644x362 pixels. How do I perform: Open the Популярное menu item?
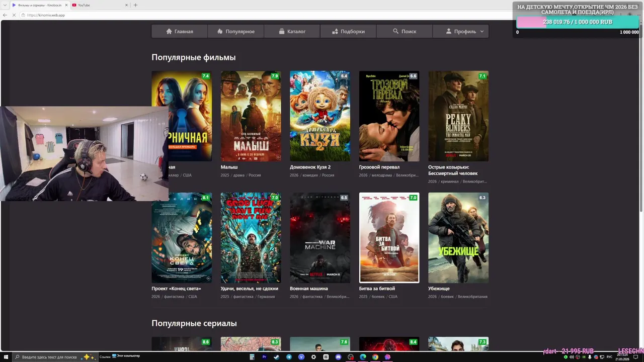pos(236,31)
